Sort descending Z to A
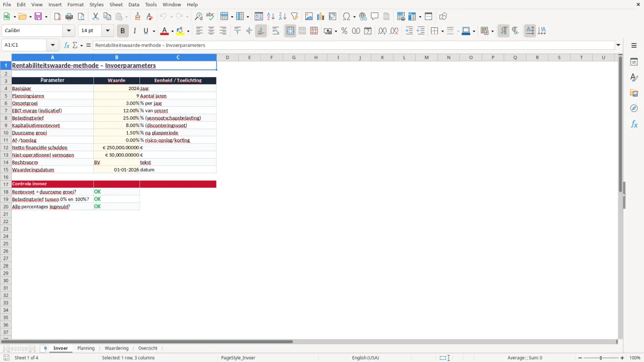This screenshot has width=644, height=362. (x=282, y=17)
